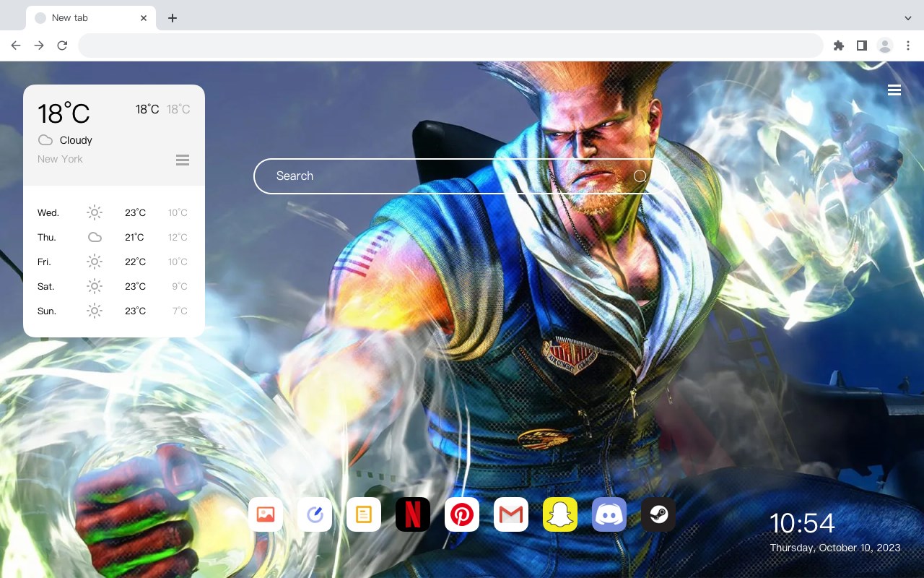
Task: Close the New tab tab
Action: [144, 18]
